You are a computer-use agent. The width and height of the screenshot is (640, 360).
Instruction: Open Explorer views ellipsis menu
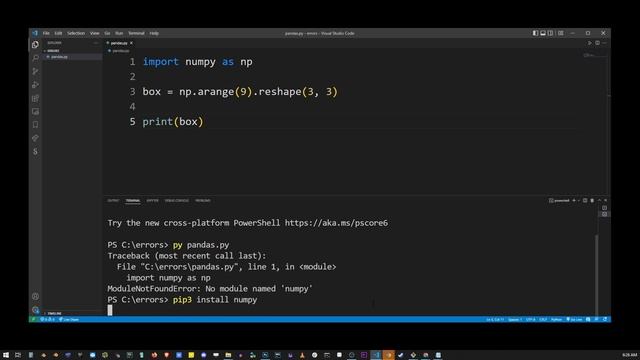point(96,43)
